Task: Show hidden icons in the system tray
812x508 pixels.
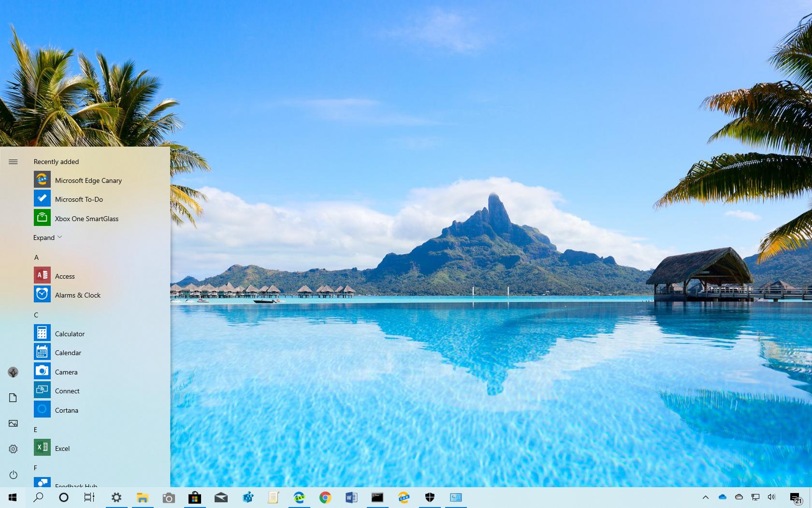Action: pyautogui.click(x=706, y=497)
